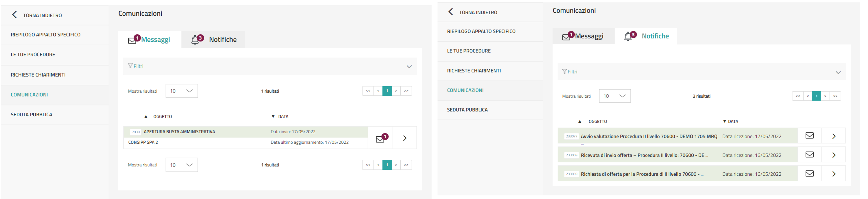Click the envelope icon for notification 233077
868x199 pixels.
coord(809,136)
